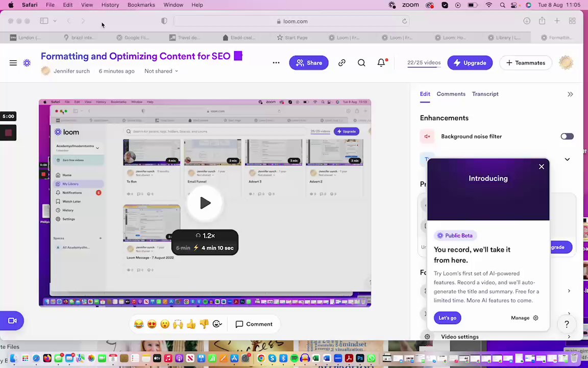Image resolution: width=588 pixels, height=368 pixels.
Task: Open search with the magnifier icon in Loom
Action: [x=361, y=63]
